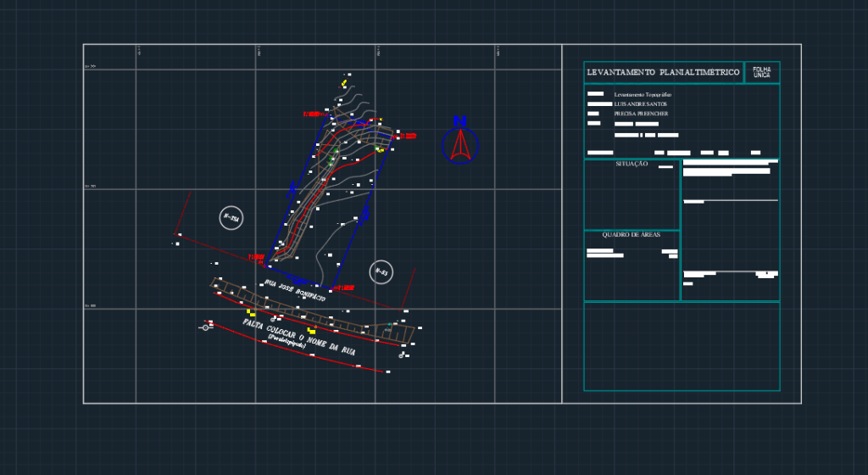Click the green marker inside the survey lot

(x=335, y=152)
